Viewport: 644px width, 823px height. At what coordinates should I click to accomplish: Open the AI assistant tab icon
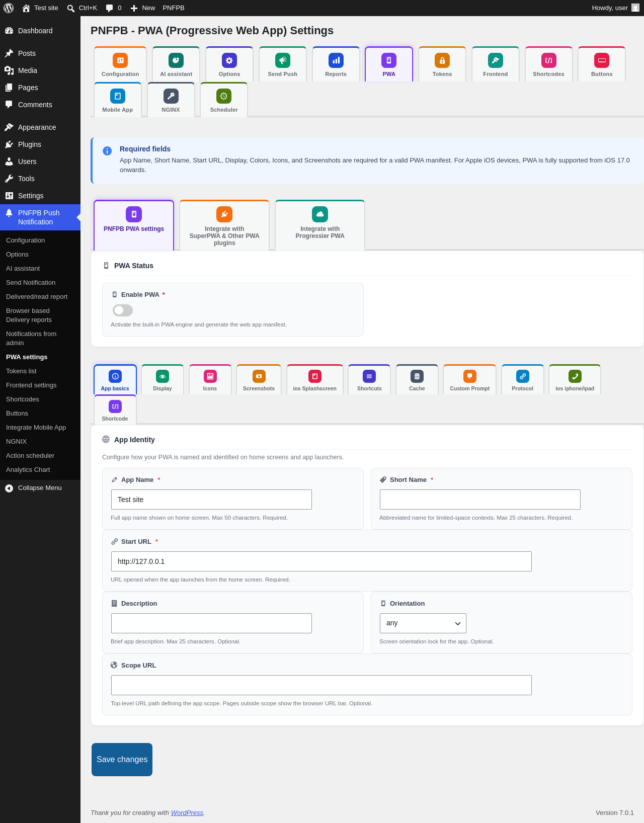click(176, 60)
